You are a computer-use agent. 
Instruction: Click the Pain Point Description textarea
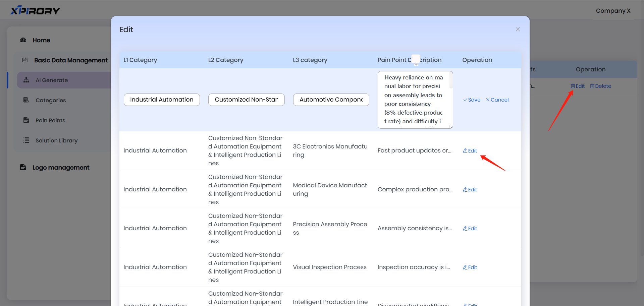(415, 100)
